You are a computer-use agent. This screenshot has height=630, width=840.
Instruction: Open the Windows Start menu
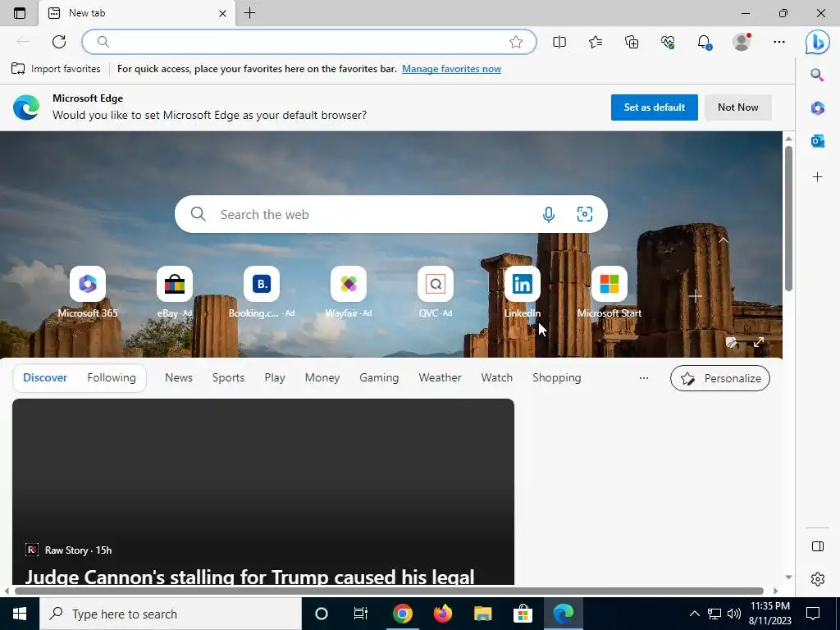coord(20,614)
